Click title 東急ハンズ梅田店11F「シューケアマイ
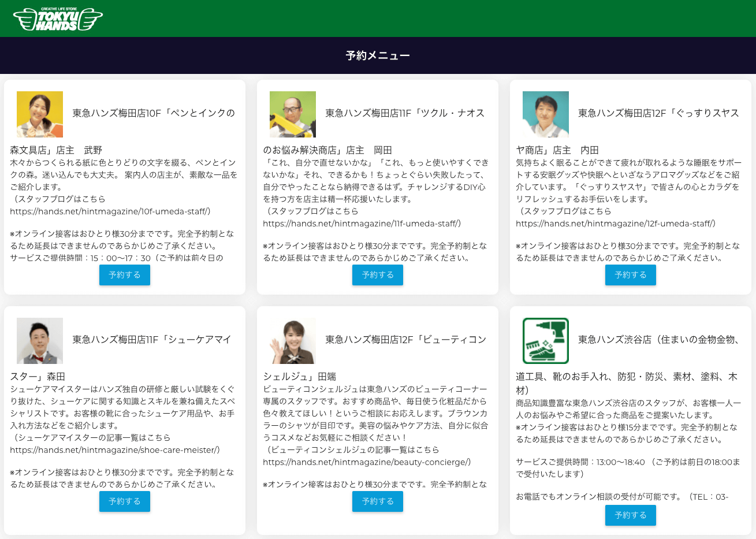Screen dimensions: 756x539 (152, 340)
